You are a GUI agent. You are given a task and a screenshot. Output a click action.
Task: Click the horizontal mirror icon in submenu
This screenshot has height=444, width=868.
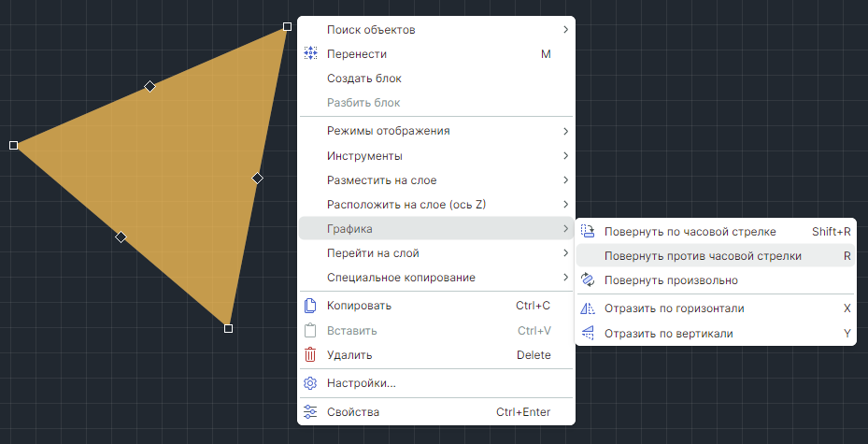[588, 308]
